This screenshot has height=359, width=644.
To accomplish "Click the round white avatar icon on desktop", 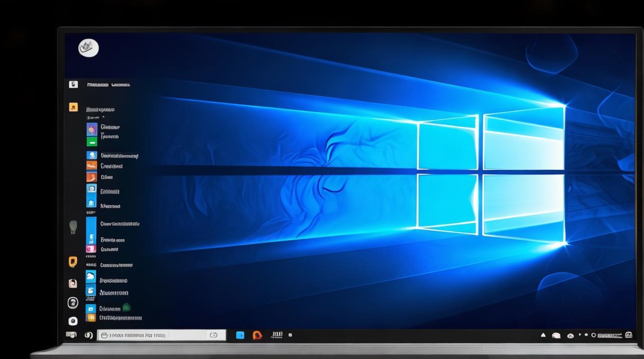I will pos(88,48).
